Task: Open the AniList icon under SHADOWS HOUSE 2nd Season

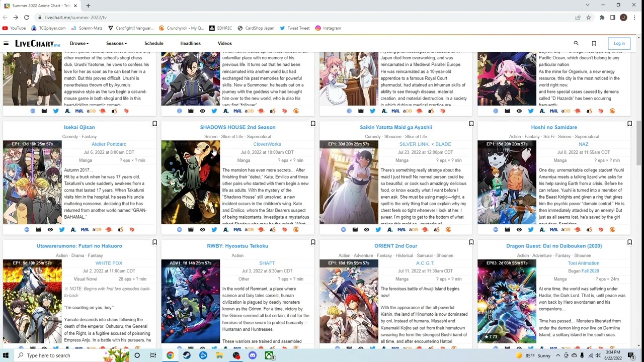Action: click(x=225, y=230)
